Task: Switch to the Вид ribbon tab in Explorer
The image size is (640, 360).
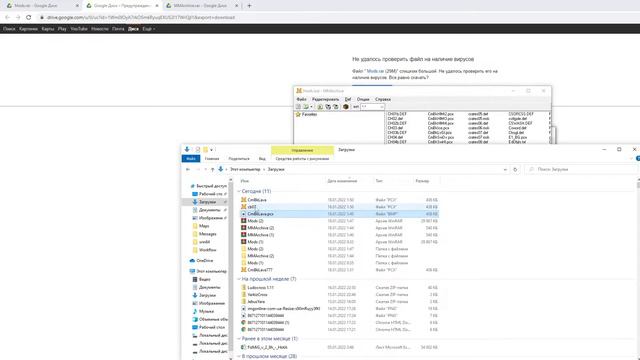Action: tap(262, 158)
